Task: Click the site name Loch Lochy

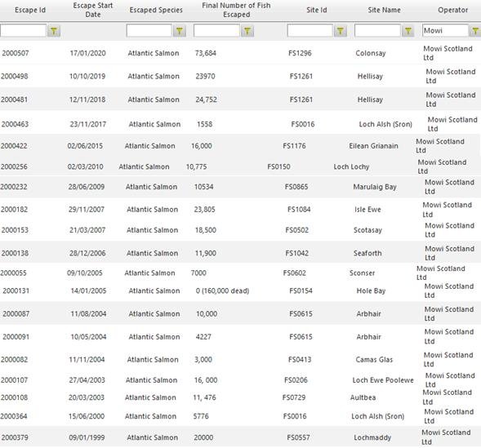Action: 351,167
